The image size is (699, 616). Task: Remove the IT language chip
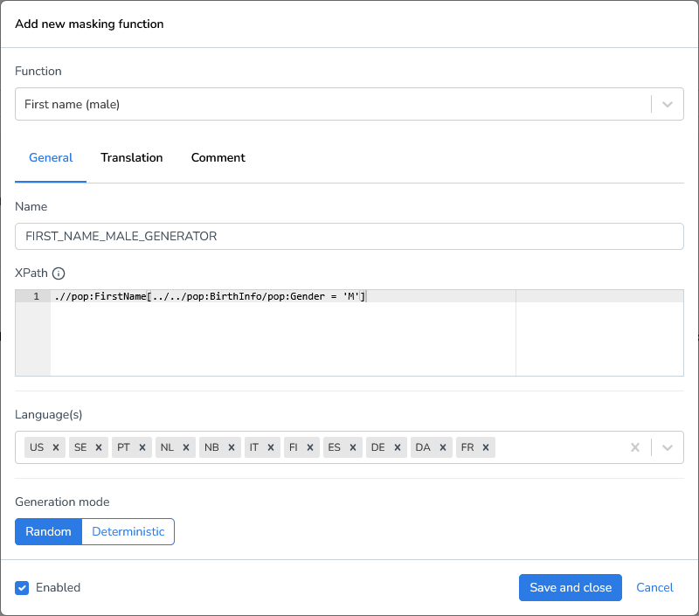(x=273, y=446)
